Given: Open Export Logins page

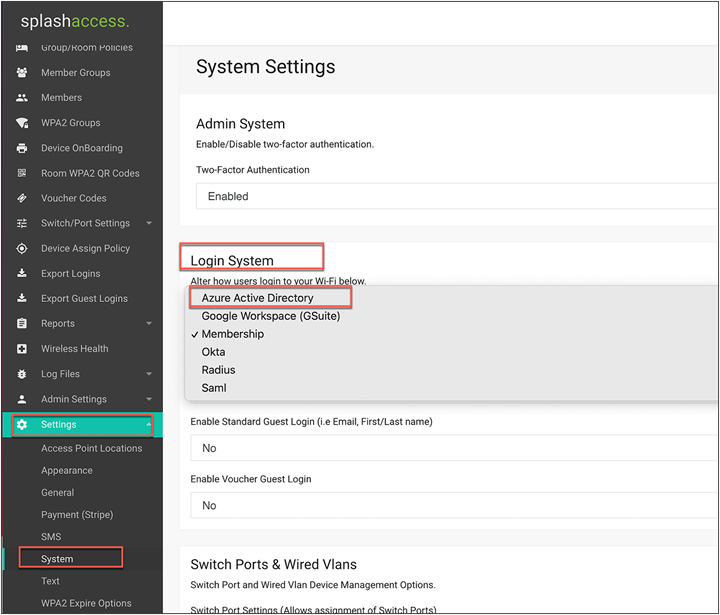Looking at the screenshot, I should (x=70, y=273).
